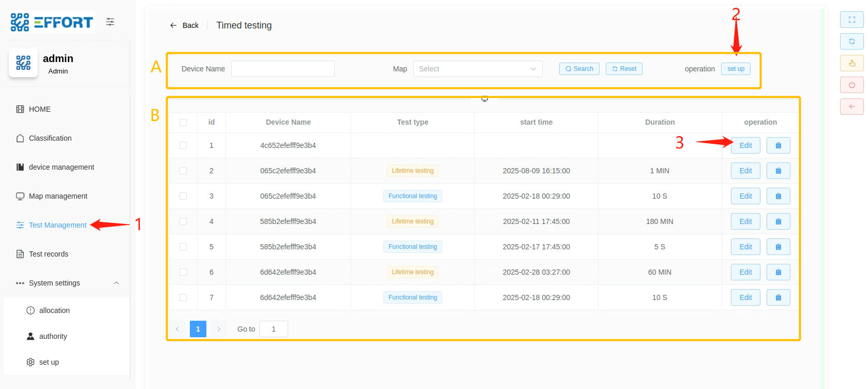This screenshot has height=389, width=868.
Task: Click the orange hand pointer icon
Action: (851, 63)
